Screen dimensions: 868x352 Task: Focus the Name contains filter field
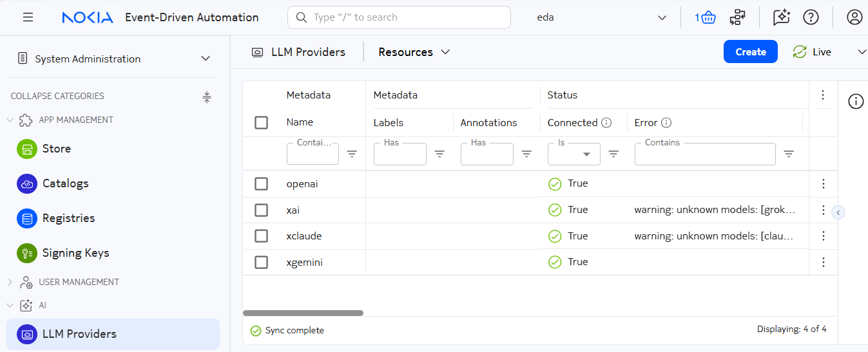(x=313, y=154)
